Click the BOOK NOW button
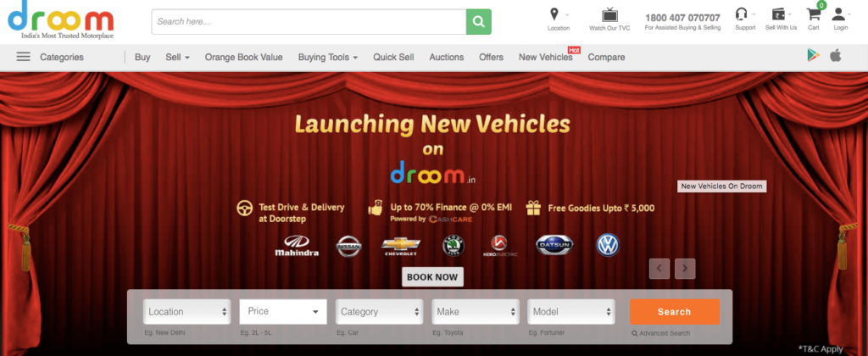The width and height of the screenshot is (868, 356). (x=432, y=276)
